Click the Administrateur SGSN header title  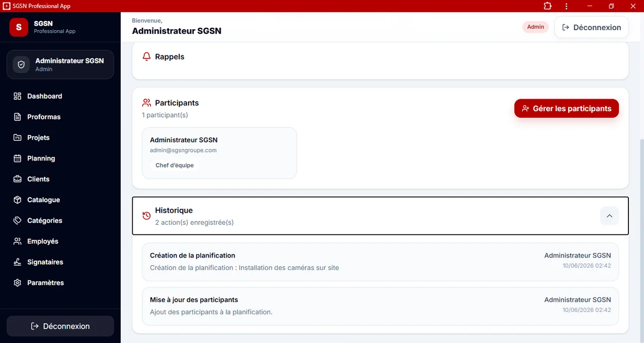pyautogui.click(x=177, y=31)
